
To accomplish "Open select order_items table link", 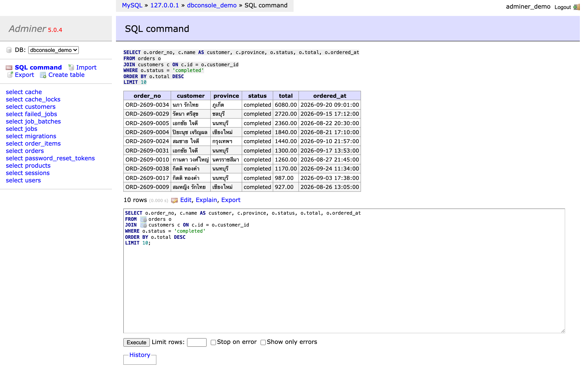I will (x=33, y=143).
